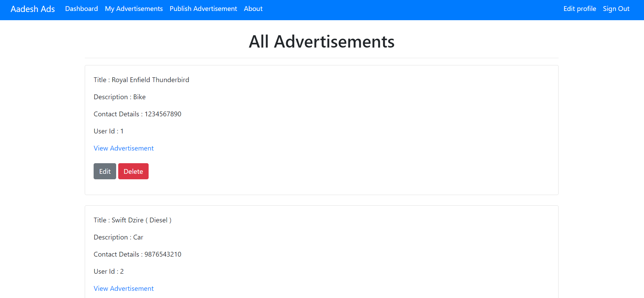644x298 pixels.
Task: Click the 'User Id : 2' text
Action: 109,271
